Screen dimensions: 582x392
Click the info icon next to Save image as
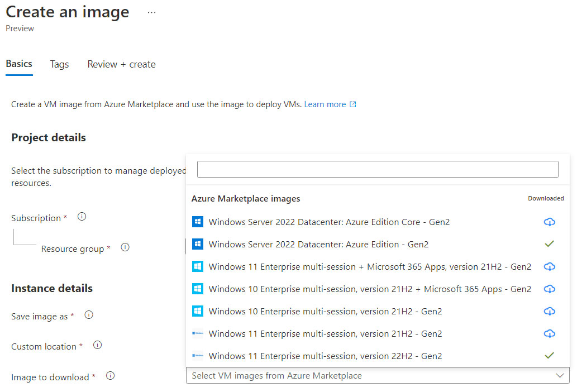coord(88,314)
